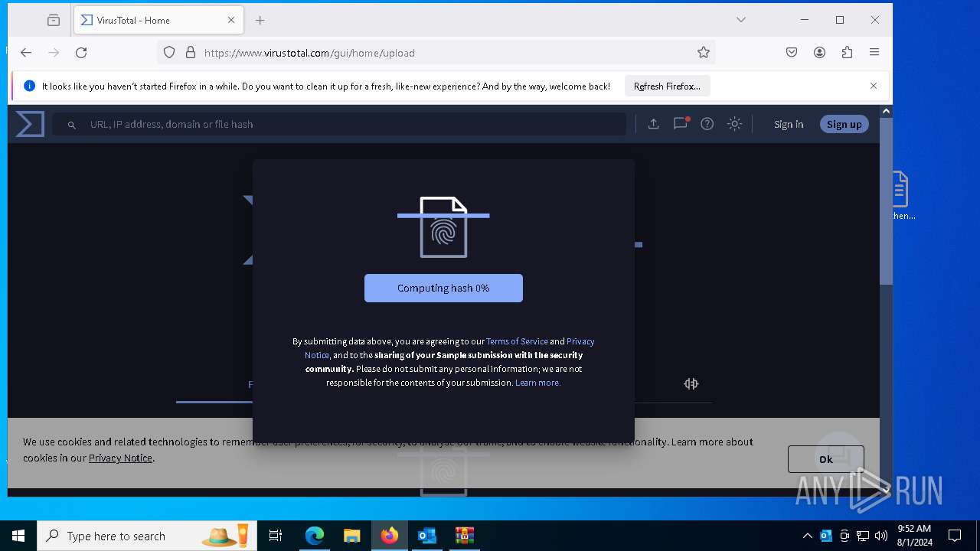Image resolution: width=980 pixels, height=551 pixels.
Task: Launch Microsoft Edge from the taskbar
Action: (315, 536)
